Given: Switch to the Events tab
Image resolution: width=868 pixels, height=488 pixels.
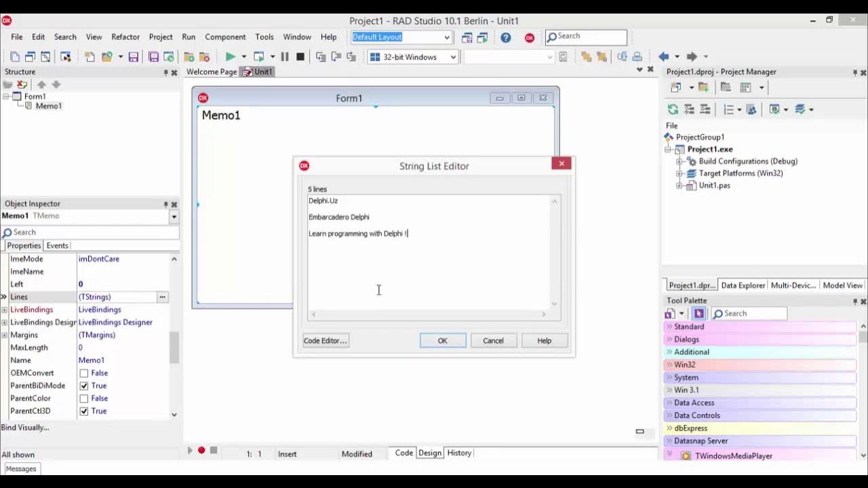Looking at the screenshot, I should 57,245.
